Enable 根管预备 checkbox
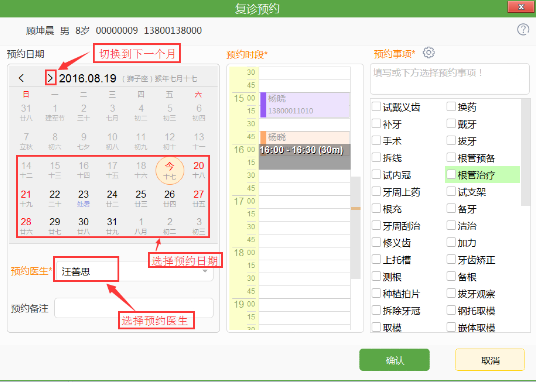This screenshot has width=536, height=382. point(451,157)
